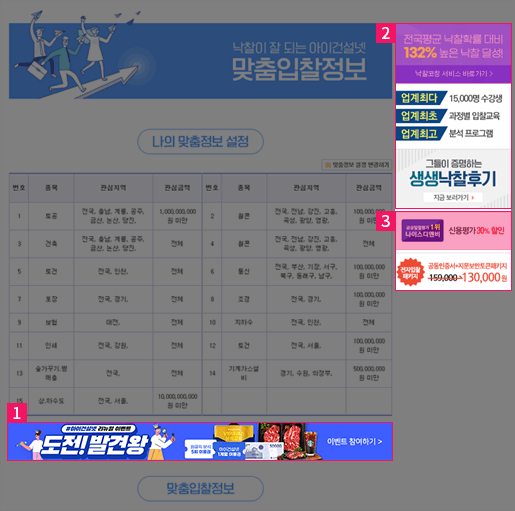Click the bottom 맞춤입찰정보 button
The height and width of the screenshot is (511, 515).
[201, 489]
